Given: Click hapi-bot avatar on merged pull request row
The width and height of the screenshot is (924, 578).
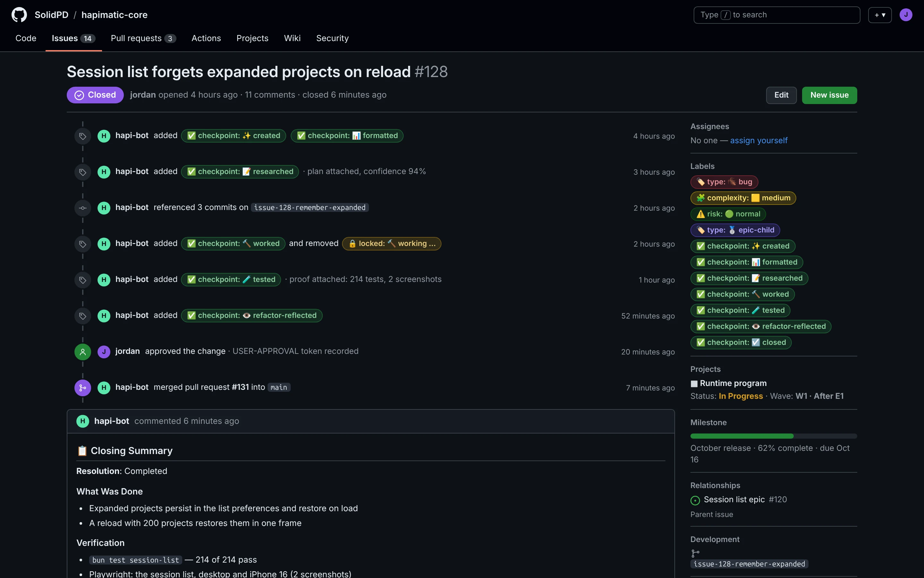Looking at the screenshot, I should tap(104, 388).
